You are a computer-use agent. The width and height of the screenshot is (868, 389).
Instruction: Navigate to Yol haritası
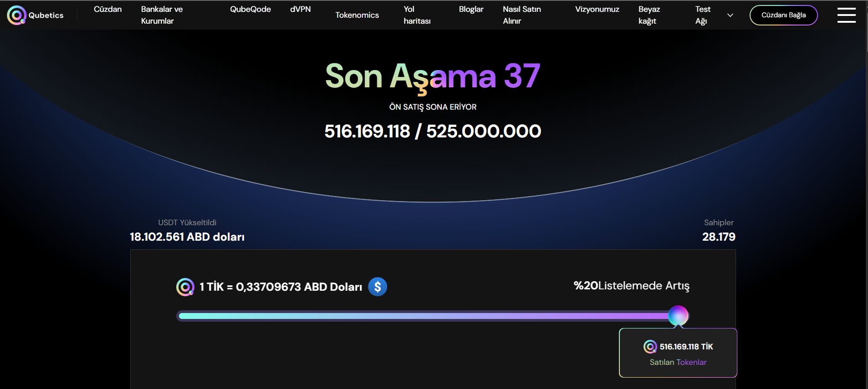pyautogui.click(x=417, y=15)
